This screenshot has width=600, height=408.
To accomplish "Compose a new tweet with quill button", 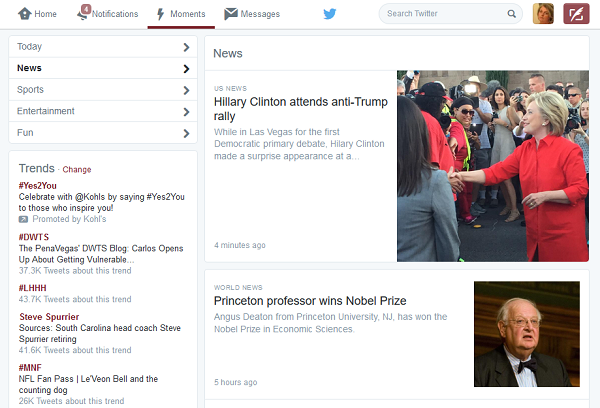I will (x=576, y=14).
